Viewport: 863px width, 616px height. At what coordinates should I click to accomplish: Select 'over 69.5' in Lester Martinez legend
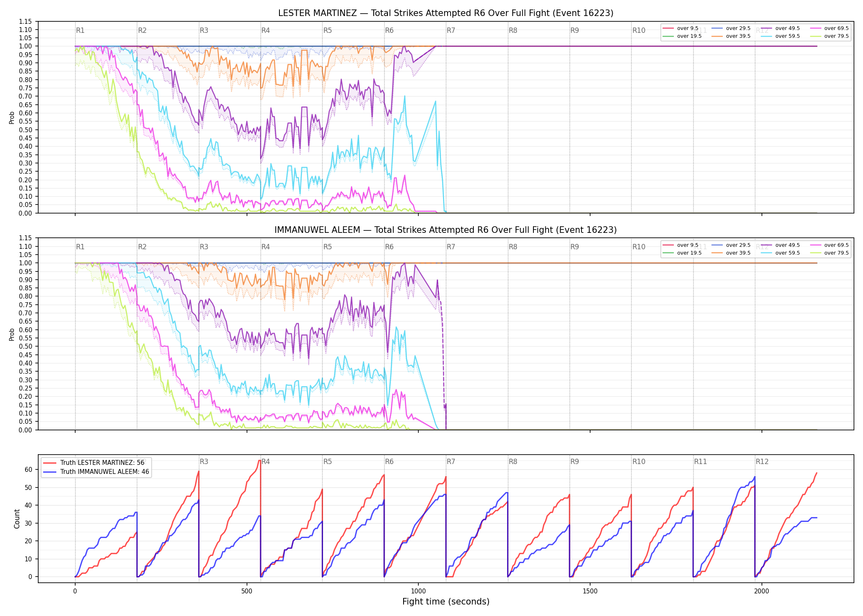829,28
